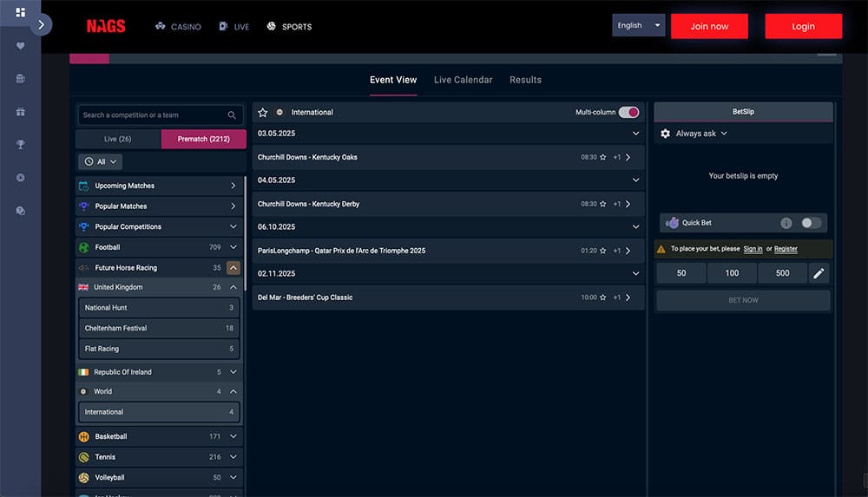This screenshot has width=868, height=497.
Task: Collapse the 04.05.2025 date group
Action: [x=635, y=180]
